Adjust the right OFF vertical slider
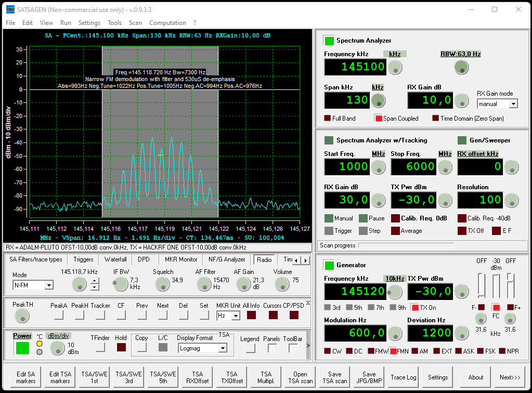 [x=510, y=285]
